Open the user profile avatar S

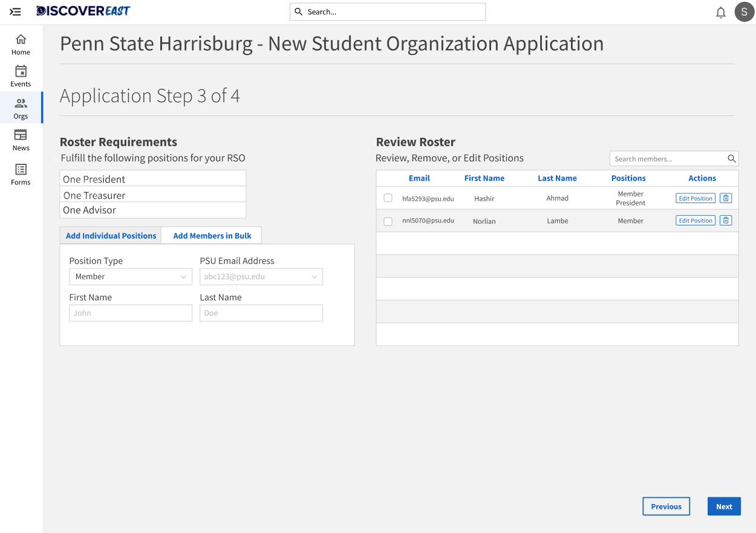tap(744, 12)
